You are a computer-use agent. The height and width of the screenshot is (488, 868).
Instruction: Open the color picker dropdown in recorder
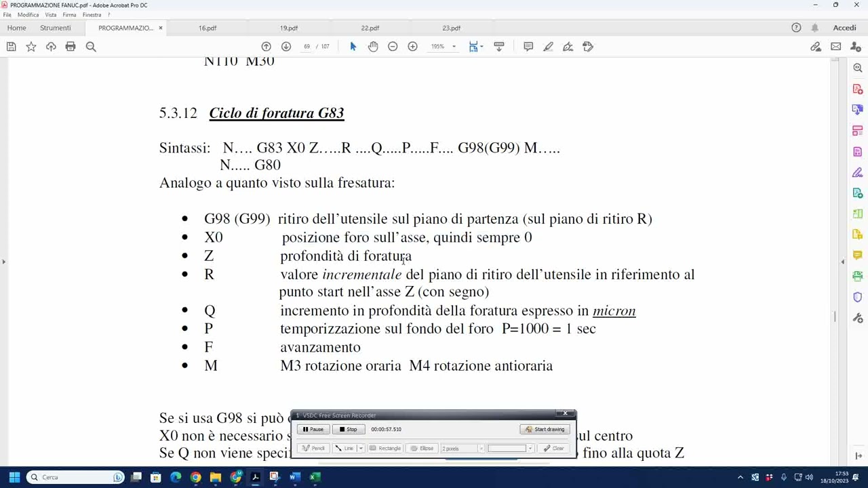[530, 448]
